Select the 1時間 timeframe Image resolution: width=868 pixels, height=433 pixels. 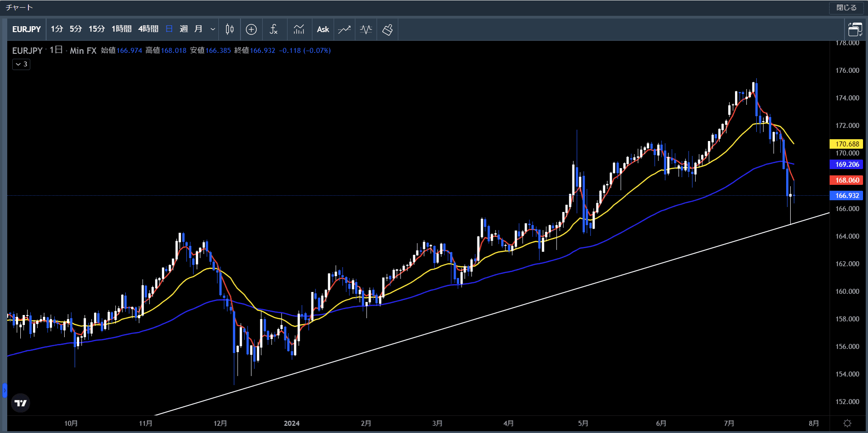click(122, 29)
